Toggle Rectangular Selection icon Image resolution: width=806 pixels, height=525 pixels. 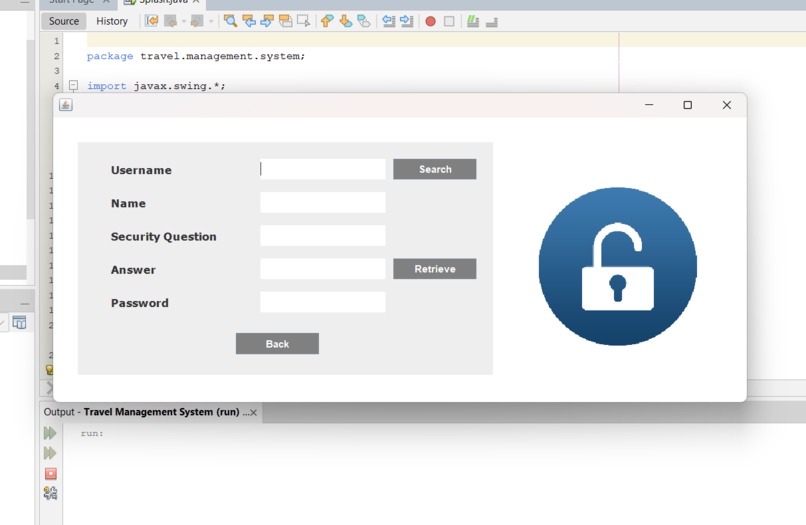(x=303, y=21)
